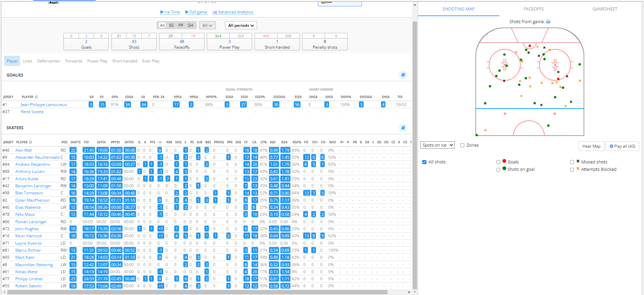Click the Goalies table export icon

click(x=403, y=75)
